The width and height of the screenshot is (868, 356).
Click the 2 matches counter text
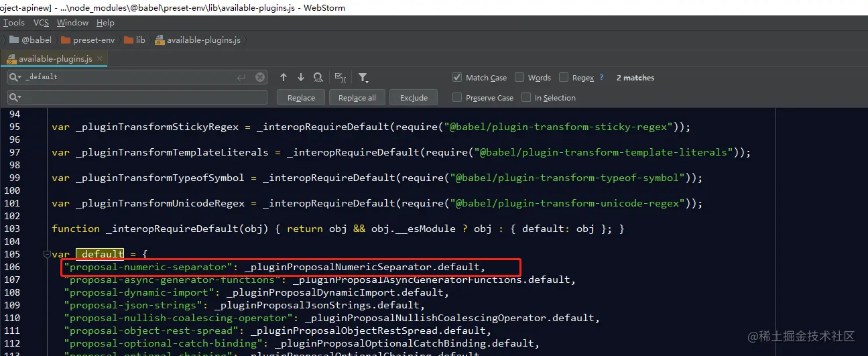635,78
